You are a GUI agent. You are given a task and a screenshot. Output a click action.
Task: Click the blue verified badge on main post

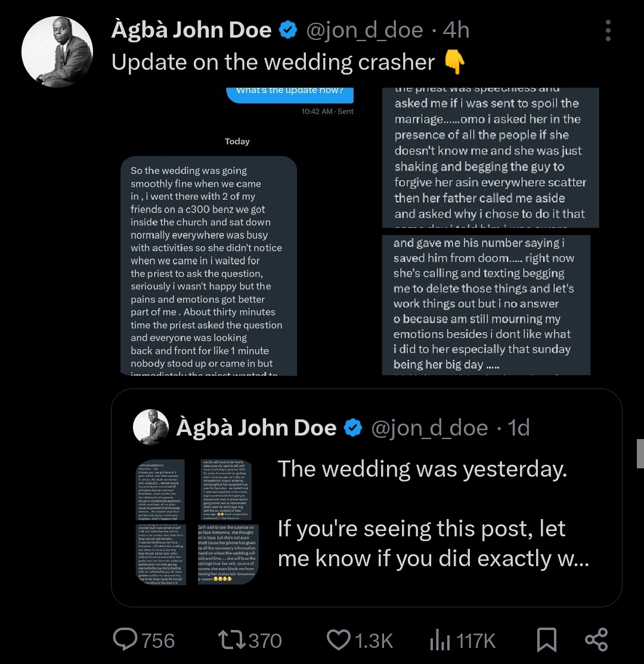click(289, 30)
